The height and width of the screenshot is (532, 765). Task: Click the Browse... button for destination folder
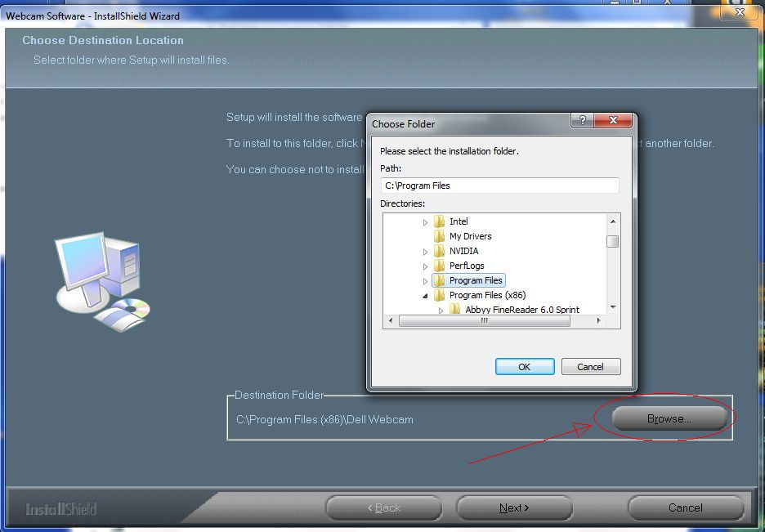click(x=669, y=419)
